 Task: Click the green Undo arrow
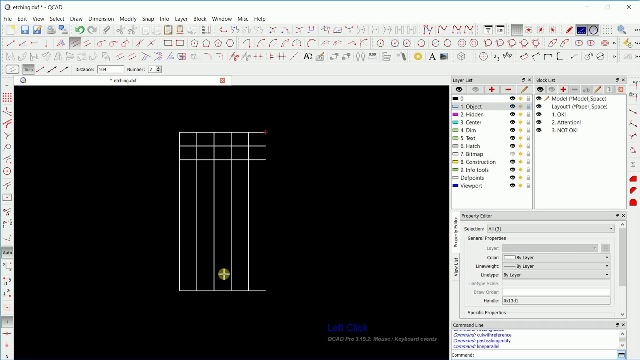tap(79, 30)
